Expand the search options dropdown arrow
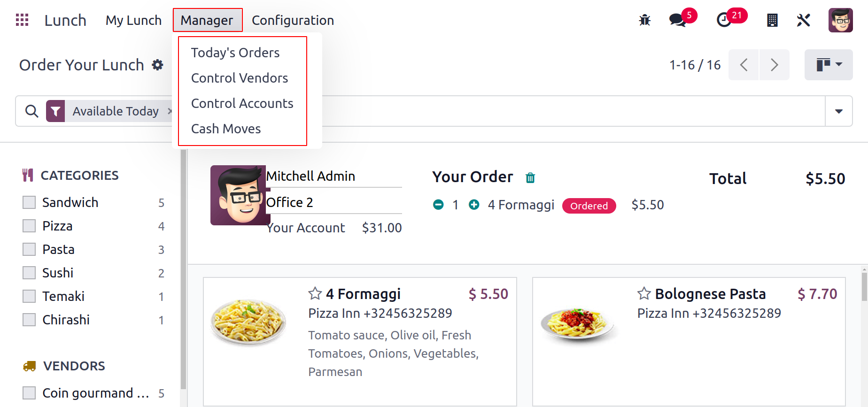The image size is (868, 407). pos(839,111)
